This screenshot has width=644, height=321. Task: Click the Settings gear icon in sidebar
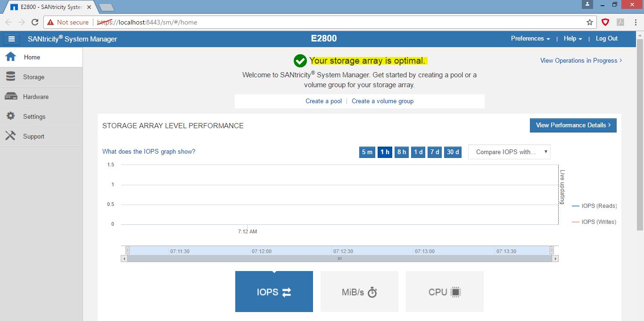click(x=10, y=116)
